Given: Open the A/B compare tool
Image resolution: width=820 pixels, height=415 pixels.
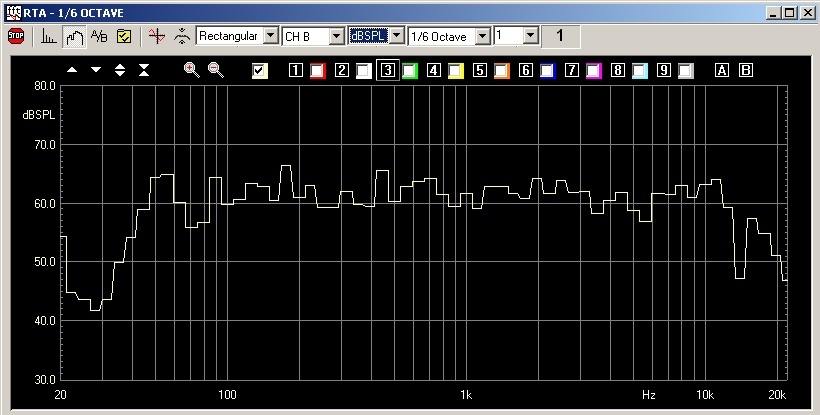Looking at the screenshot, I should 99,36.
